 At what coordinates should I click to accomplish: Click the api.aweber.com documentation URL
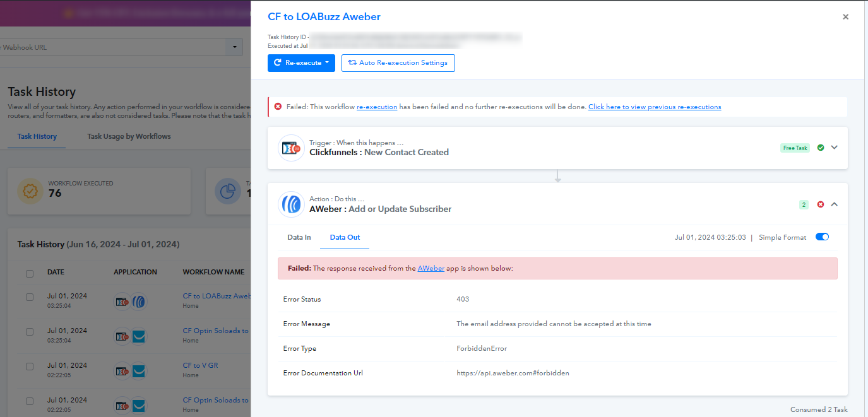[513, 373]
